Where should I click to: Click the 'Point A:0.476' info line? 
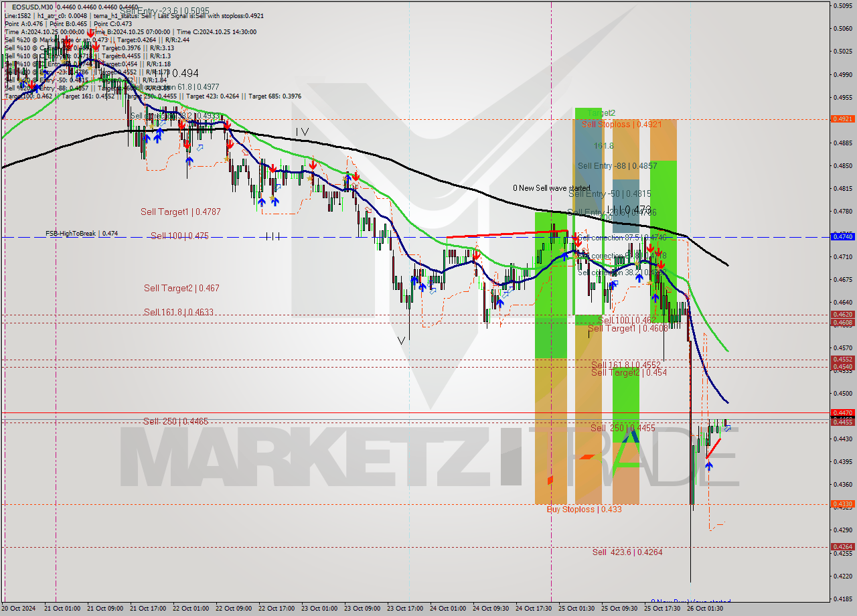tap(25, 23)
